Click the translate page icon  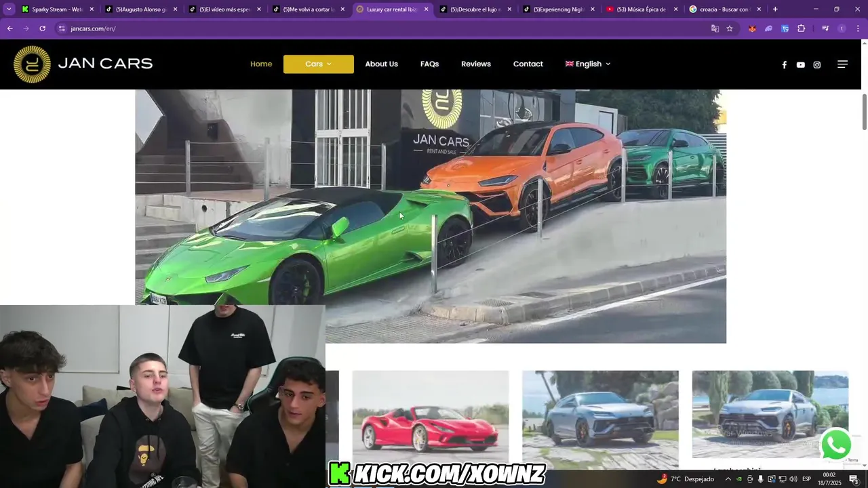click(715, 28)
